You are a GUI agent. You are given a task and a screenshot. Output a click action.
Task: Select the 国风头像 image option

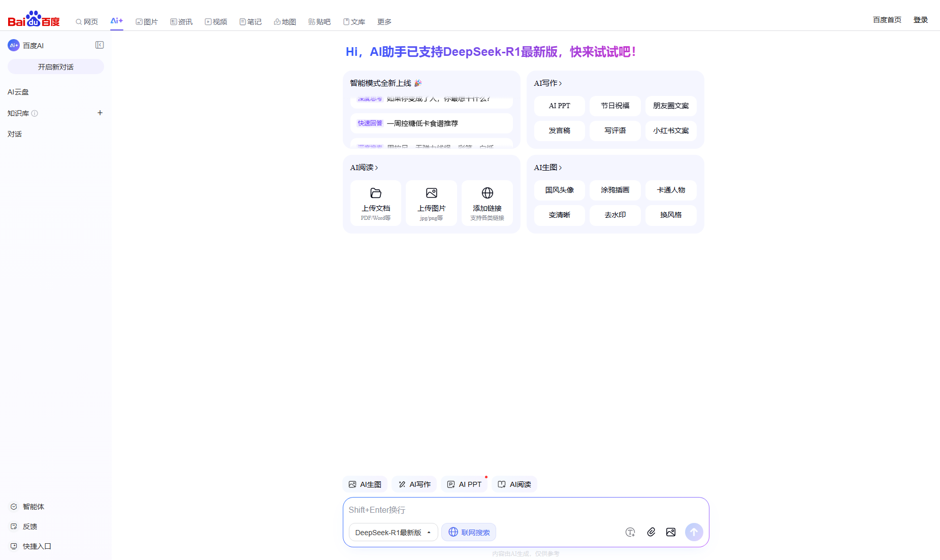[560, 190]
